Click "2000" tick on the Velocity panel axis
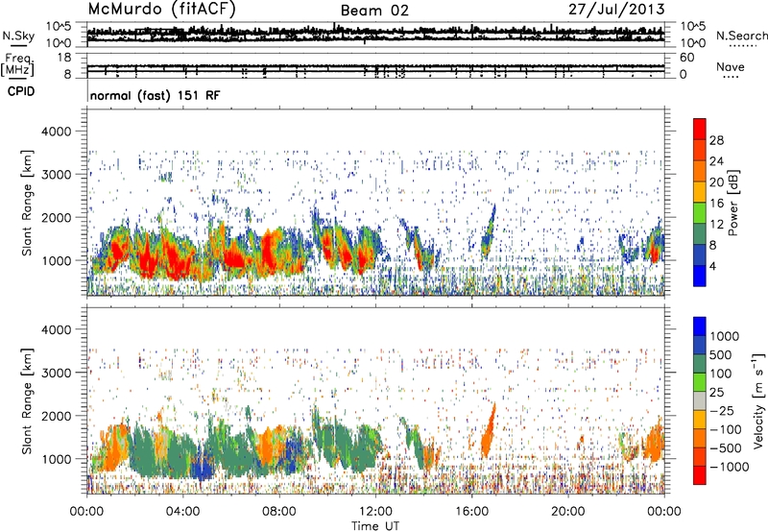Viewport: 768px width, 532px height. coord(57,416)
